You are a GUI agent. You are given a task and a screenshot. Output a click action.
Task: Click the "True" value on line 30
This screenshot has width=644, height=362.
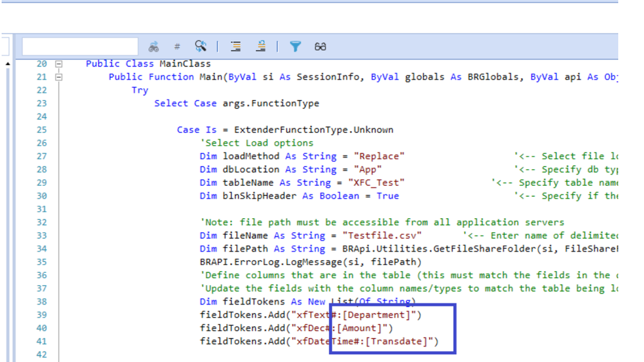[387, 196]
